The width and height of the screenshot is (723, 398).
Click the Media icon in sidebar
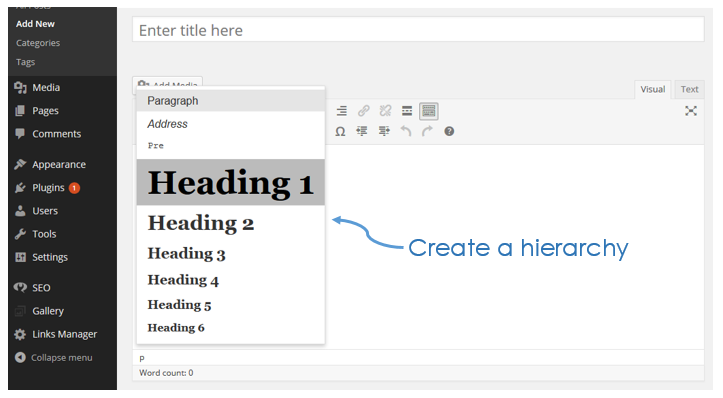coord(20,87)
